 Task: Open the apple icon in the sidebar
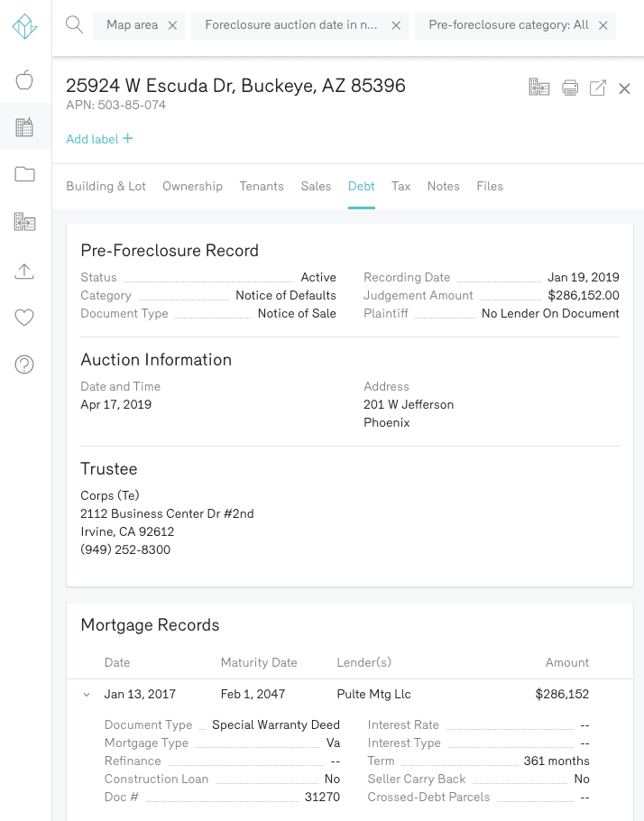pos(24,80)
